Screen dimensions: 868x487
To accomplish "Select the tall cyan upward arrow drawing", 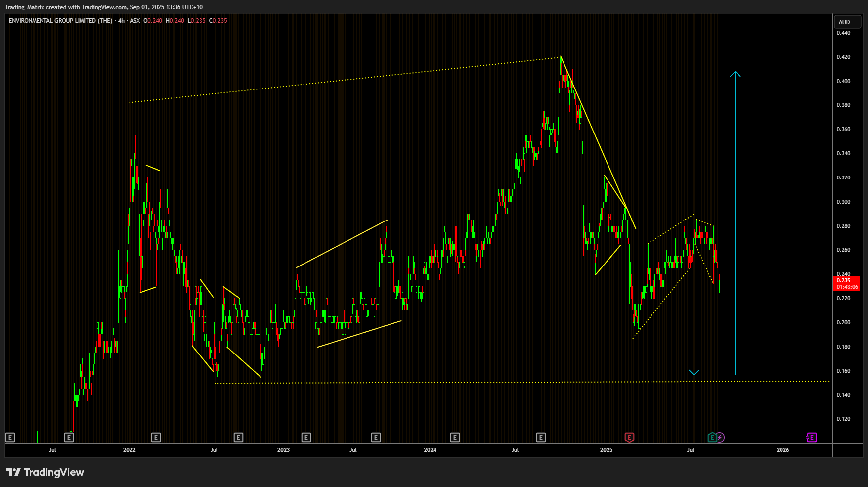I will point(736,222).
